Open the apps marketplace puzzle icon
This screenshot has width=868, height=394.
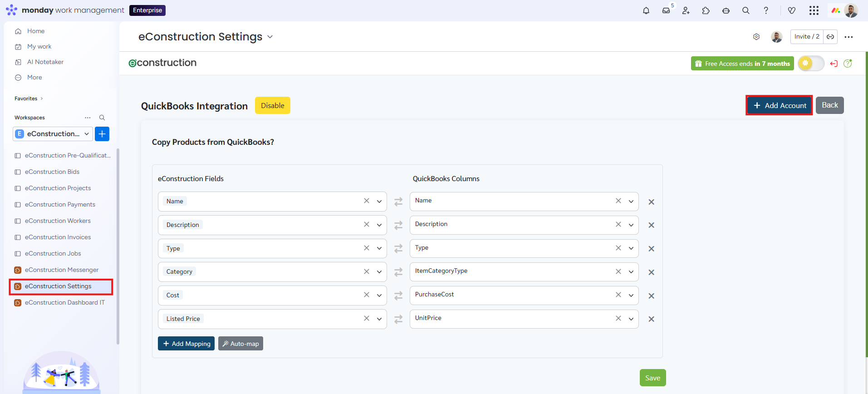pos(706,10)
